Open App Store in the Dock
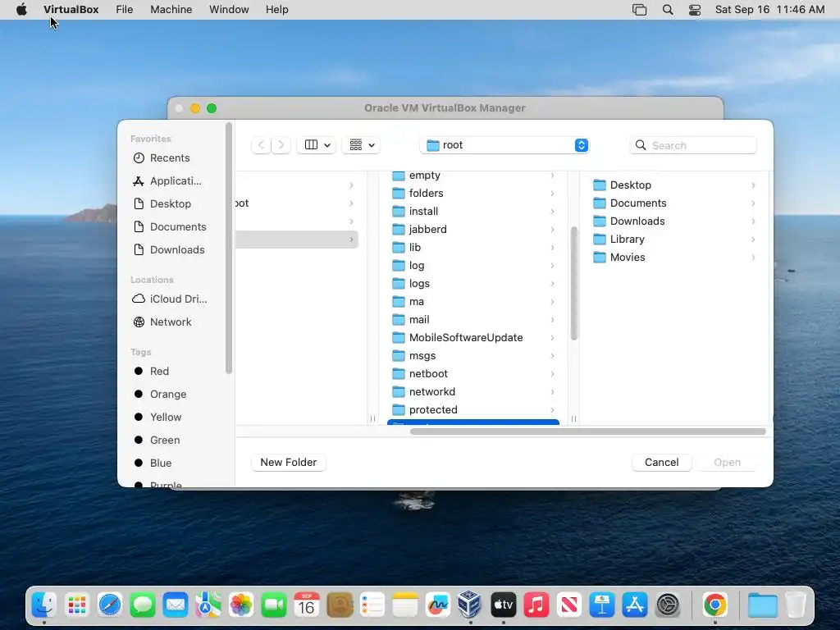Viewport: 840px width, 630px height. [x=635, y=605]
